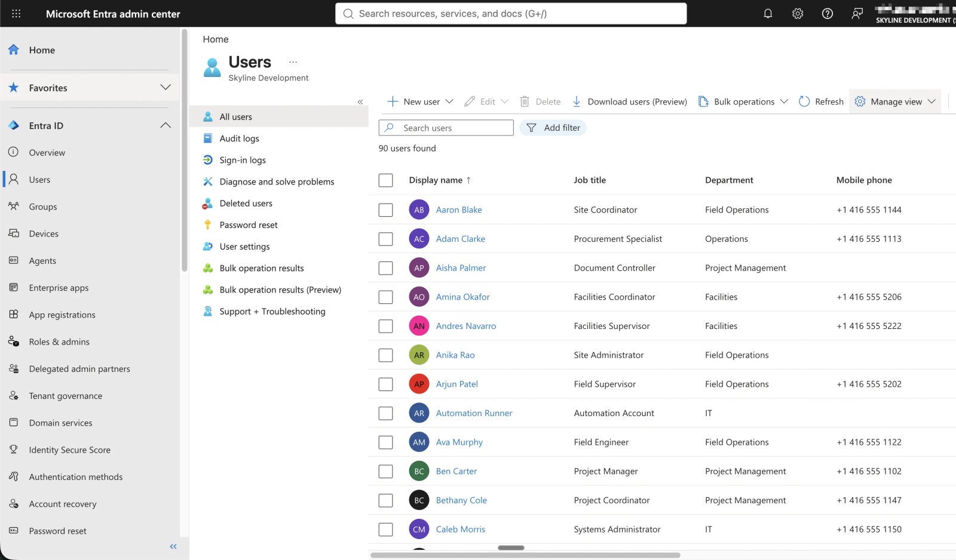Select Aisha Palmer's row checkbox
Viewport: 956px width, 560px height.
386,268
